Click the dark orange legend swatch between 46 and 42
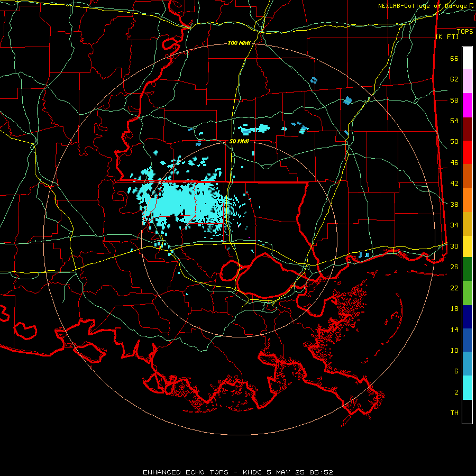The width and height of the screenshot is (476, 476). [x=467, y=176]
